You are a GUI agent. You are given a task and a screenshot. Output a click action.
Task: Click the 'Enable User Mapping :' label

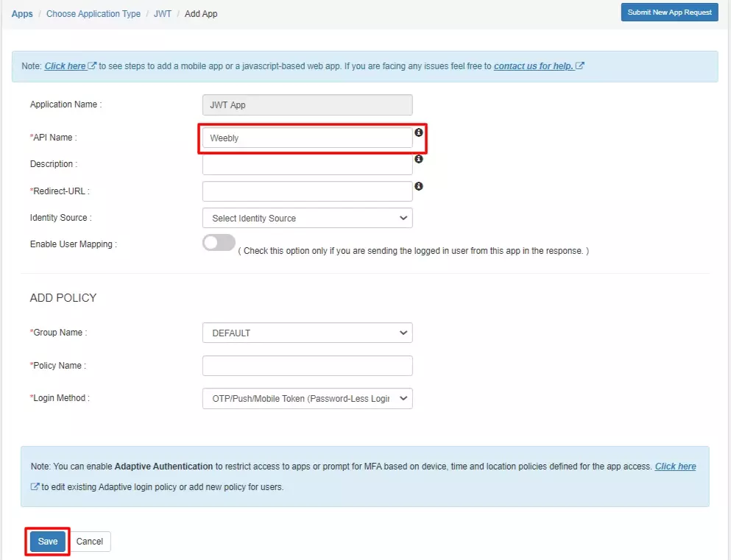pyautogui.click(x=73, y=244)
